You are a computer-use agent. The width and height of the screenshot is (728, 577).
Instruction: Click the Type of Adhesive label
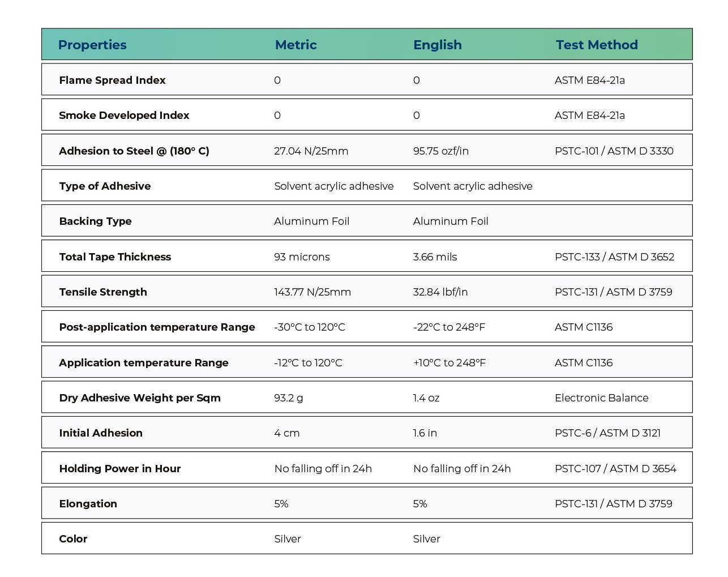pyautogui.click(x=105, y=186)
